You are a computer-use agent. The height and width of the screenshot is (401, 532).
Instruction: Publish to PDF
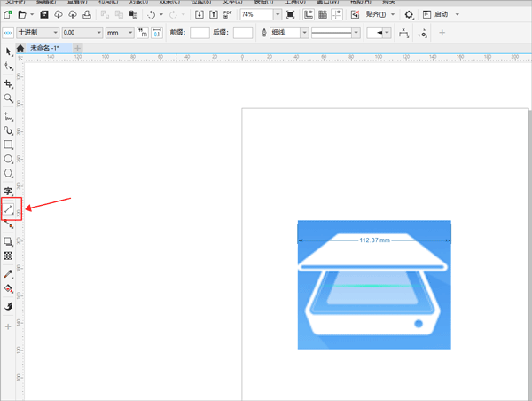coord(227,14)
